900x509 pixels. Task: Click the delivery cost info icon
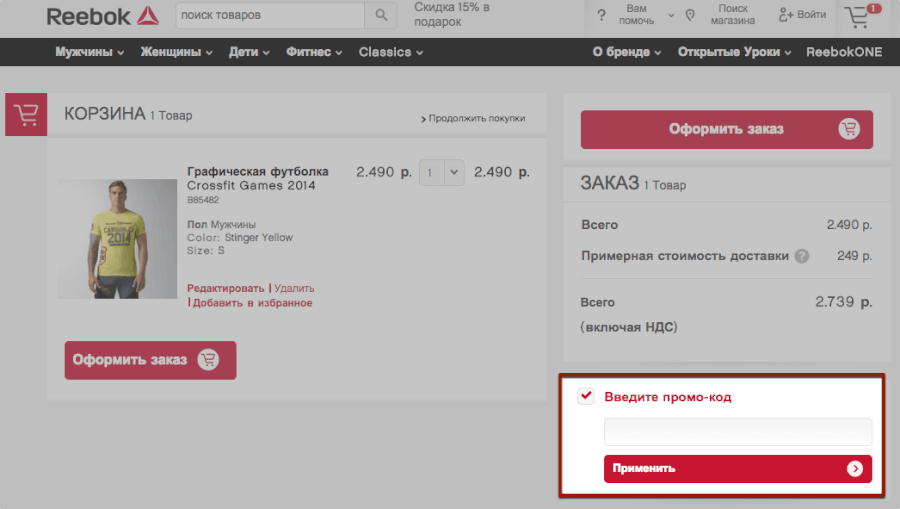pyautogui.click(x=802, y=256)
